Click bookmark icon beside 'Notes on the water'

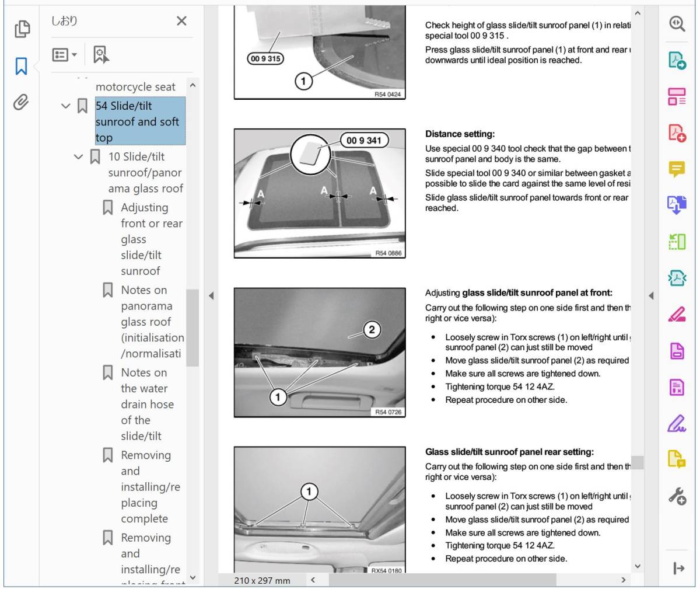108,373
